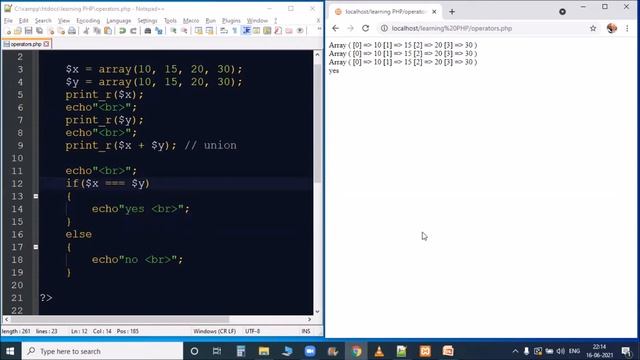The height and width of the screenshot is (360, 640).
Task: Open Task View on taskbar
Action: (217, 351)
